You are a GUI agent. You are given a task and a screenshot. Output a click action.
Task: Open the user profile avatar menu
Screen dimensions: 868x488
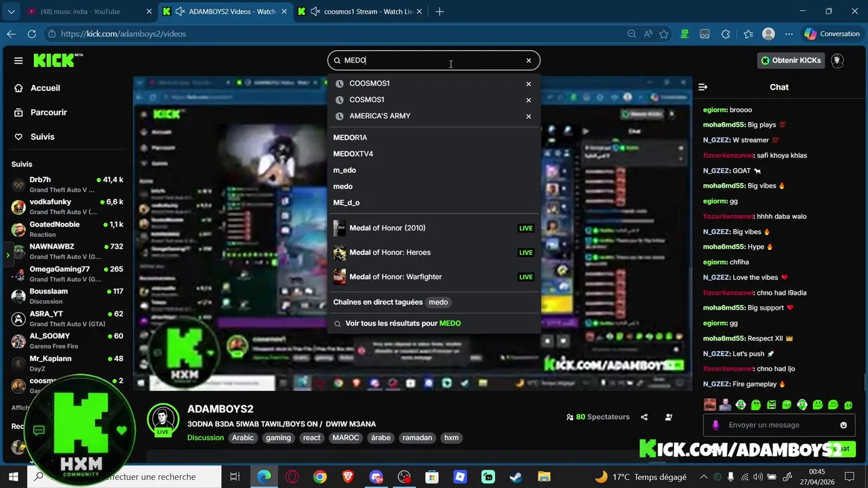(x=837, y=60)
